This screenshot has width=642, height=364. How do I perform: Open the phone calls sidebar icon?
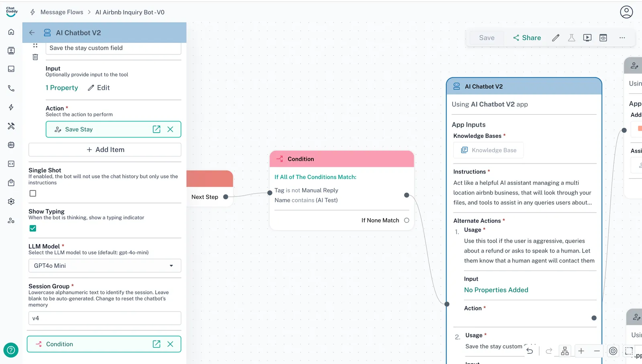pyautogui.click(x=11, y=89)
